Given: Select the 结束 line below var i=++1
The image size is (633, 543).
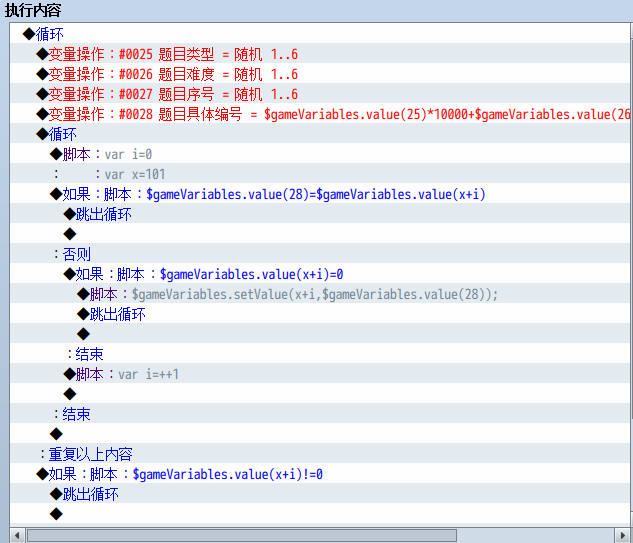Looking at the screenshot, I should point(319,414).
